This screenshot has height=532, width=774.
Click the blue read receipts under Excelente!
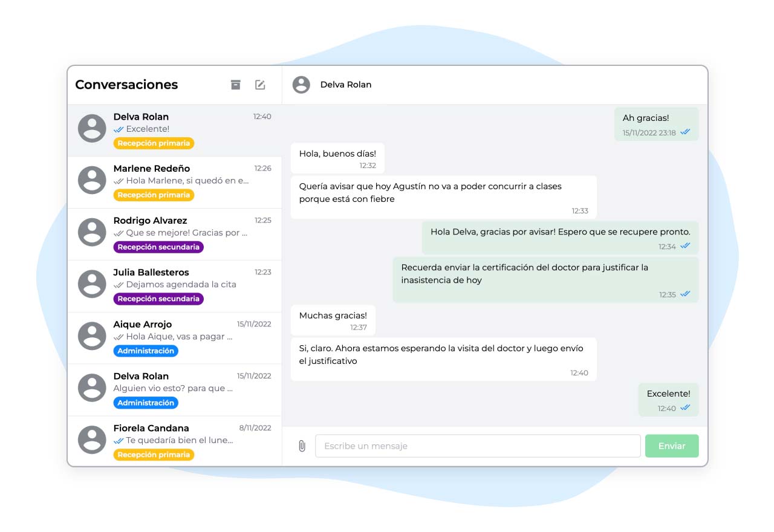tap(684, 407)
